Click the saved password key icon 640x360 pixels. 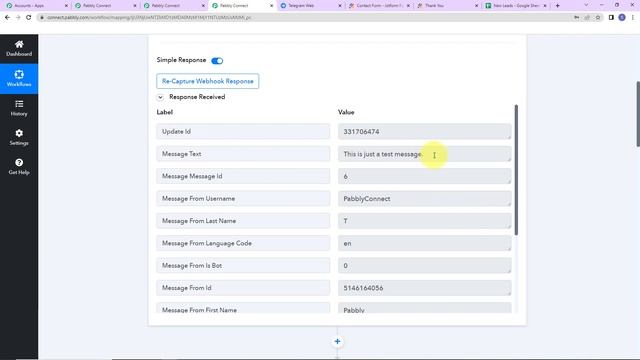pyautogui.click(x=576, y=18)
